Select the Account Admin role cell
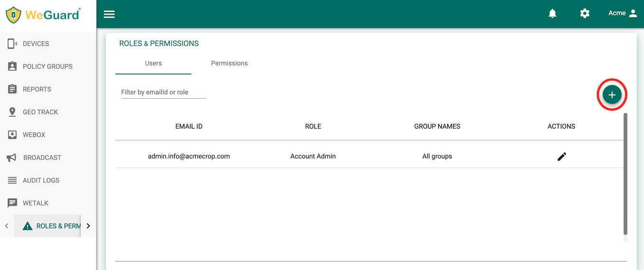 click(x=313, y=157)
